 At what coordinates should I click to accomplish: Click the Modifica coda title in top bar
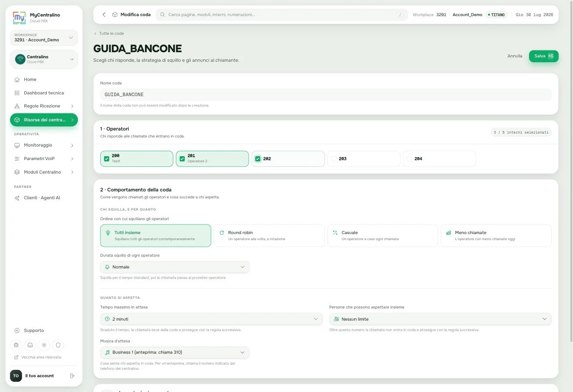click(135, 14)
